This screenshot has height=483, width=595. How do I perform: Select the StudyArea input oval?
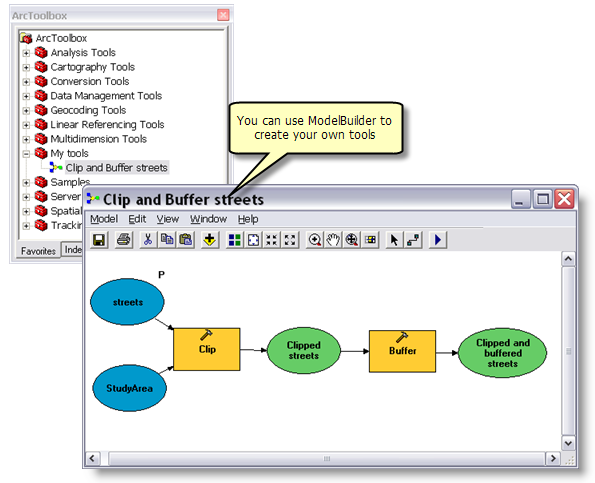coord(129,388)
